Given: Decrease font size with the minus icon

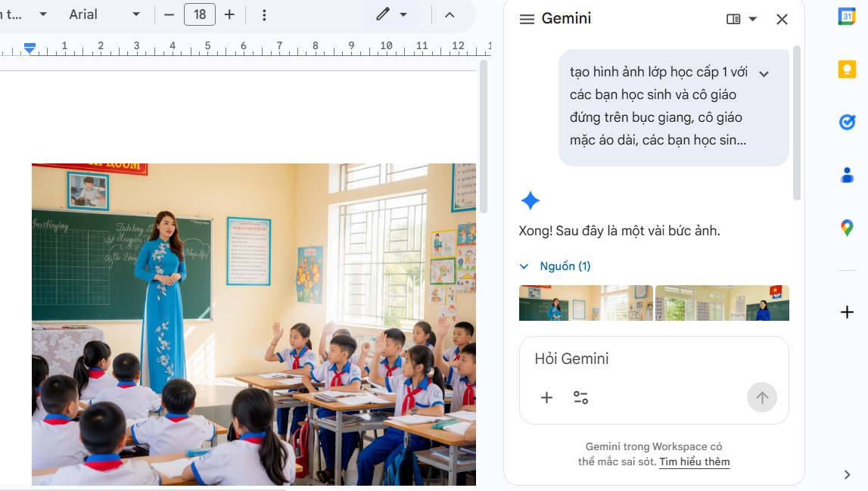Looking at the screenshot, I should point(168,14).
